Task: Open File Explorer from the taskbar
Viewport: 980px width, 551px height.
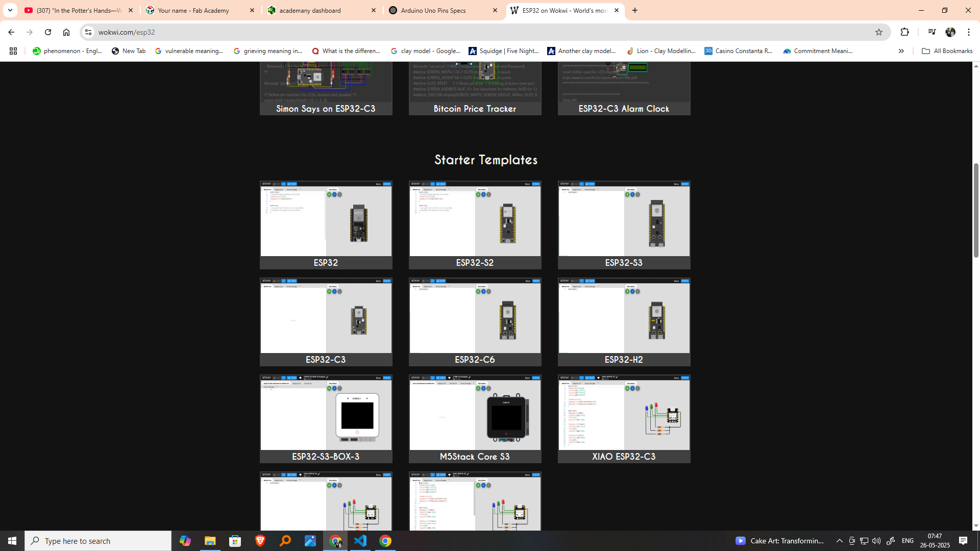Action: click(x=210, y=541)
